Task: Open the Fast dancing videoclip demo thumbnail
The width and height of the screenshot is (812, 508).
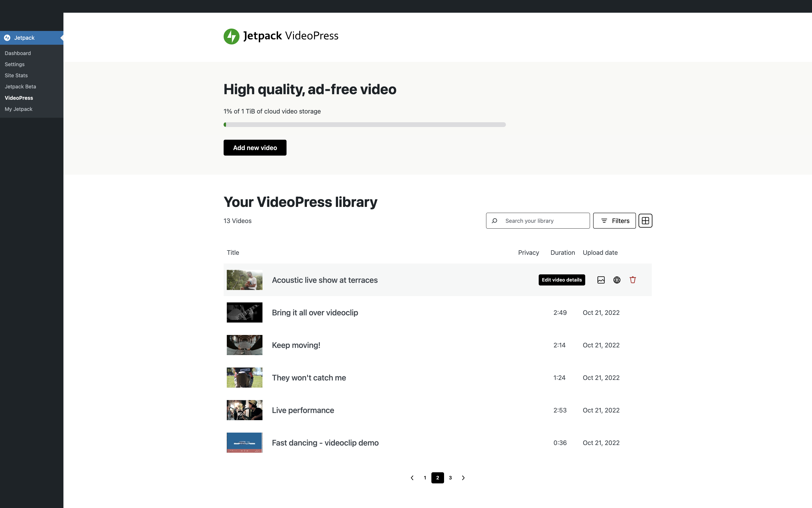Action: pos(244,443)
